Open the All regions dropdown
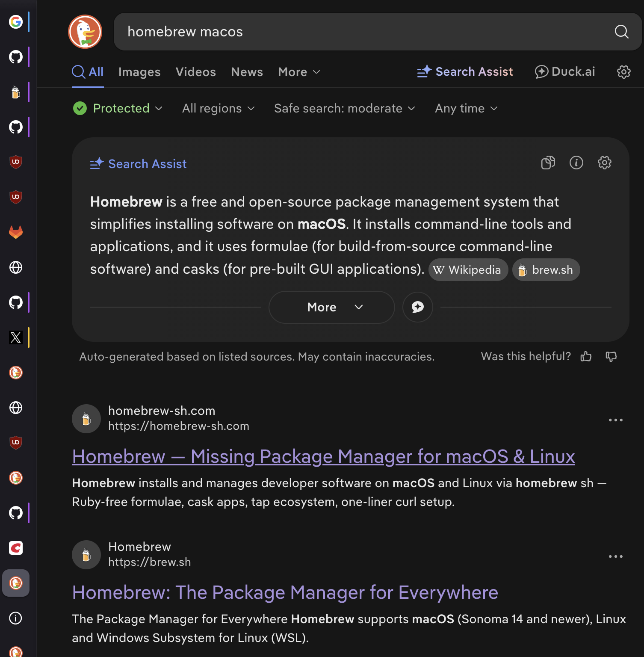 coord(219,108)
